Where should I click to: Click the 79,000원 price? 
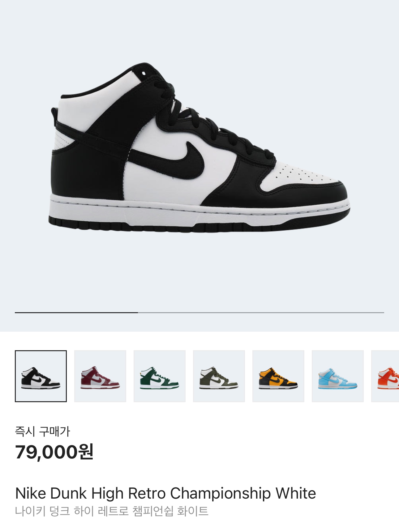point(54,452)
